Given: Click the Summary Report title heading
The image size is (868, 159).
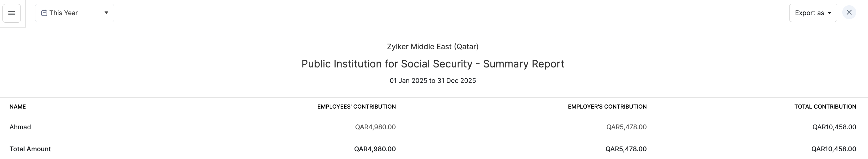Looking at the screenshot, I should pyautogui.click(x=433, y=64).
